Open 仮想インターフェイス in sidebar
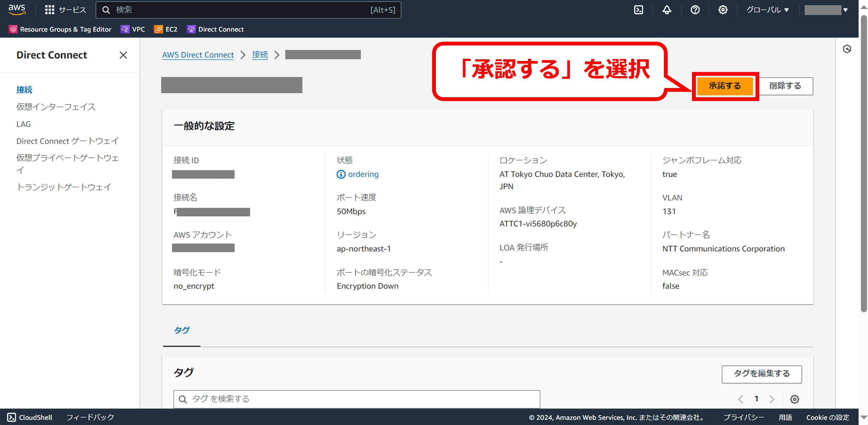This screenshot has width=868, height=425. [x=56, y=107]
